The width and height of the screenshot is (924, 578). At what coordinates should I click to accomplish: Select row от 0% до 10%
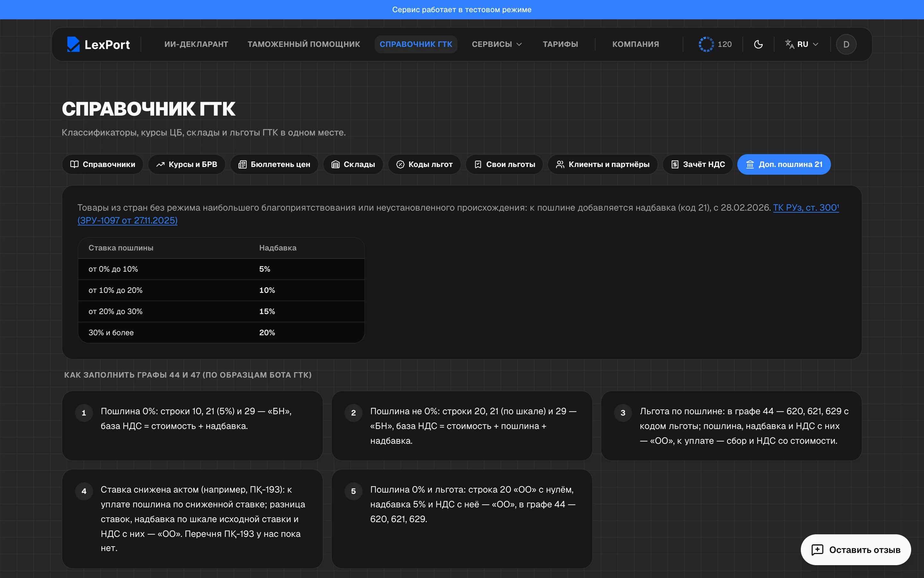pyautogui.click(x=221, y=269)
